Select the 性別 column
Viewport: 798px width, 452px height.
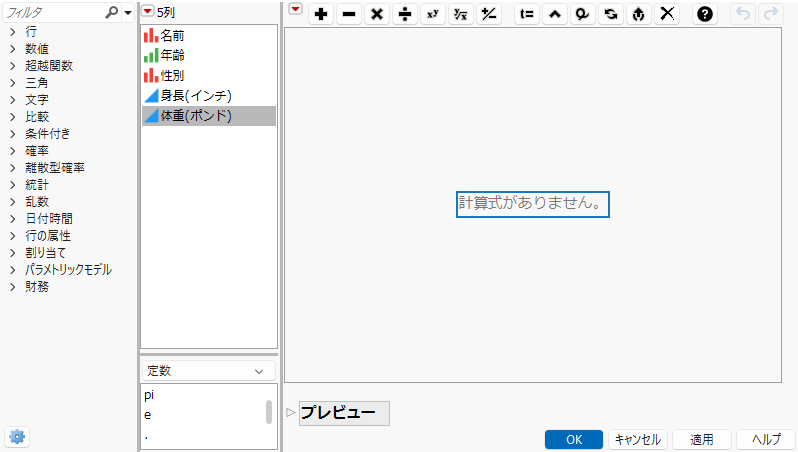pyautogui.click(x=209, y=76)
